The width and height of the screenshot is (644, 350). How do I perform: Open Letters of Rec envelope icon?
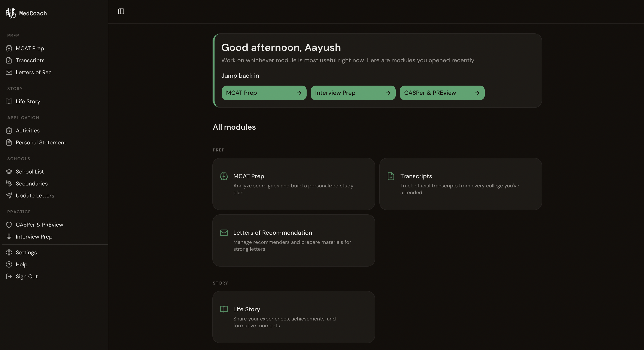click(x=9, y=72)
